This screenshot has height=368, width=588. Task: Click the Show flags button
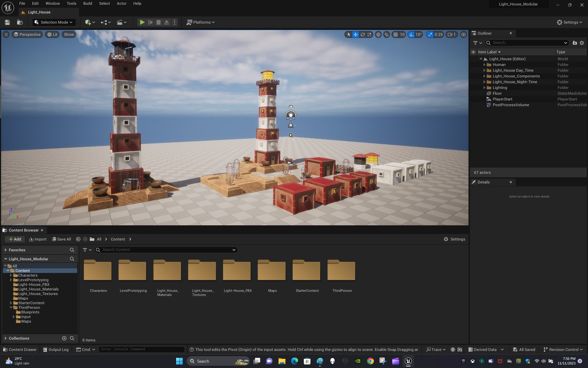coord(69,34)
